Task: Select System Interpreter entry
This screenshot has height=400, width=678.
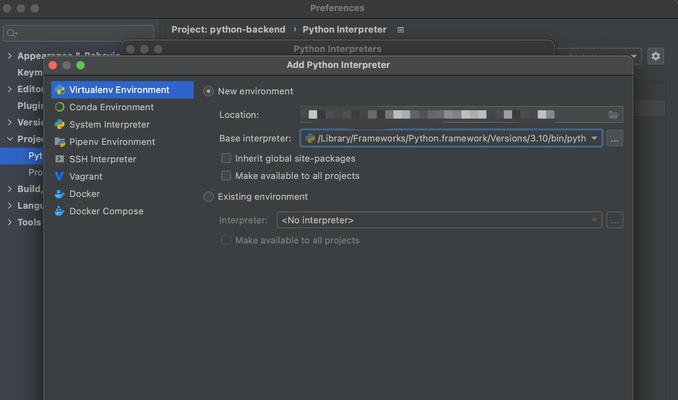Action: point(109,125)
